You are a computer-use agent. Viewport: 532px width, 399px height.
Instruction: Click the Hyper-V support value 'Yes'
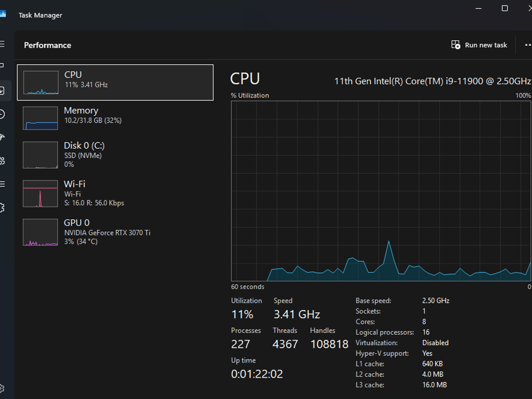[427, 353]
